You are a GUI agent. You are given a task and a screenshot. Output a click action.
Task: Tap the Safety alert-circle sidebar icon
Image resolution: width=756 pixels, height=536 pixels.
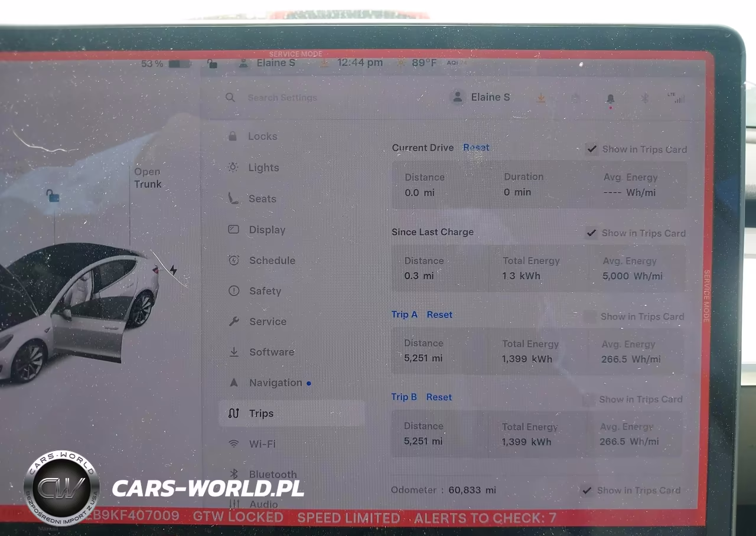coord(234,291)
